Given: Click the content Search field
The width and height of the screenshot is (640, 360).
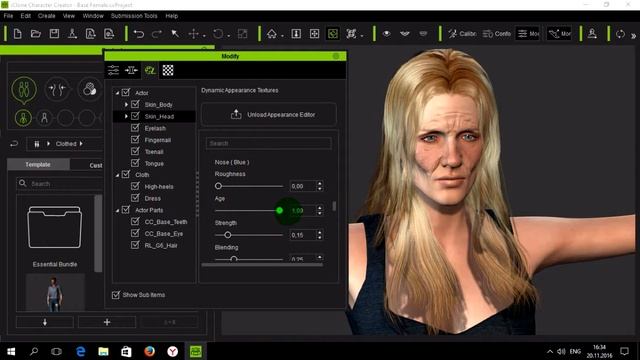Looking at the screenshot, I should [60, 184].
